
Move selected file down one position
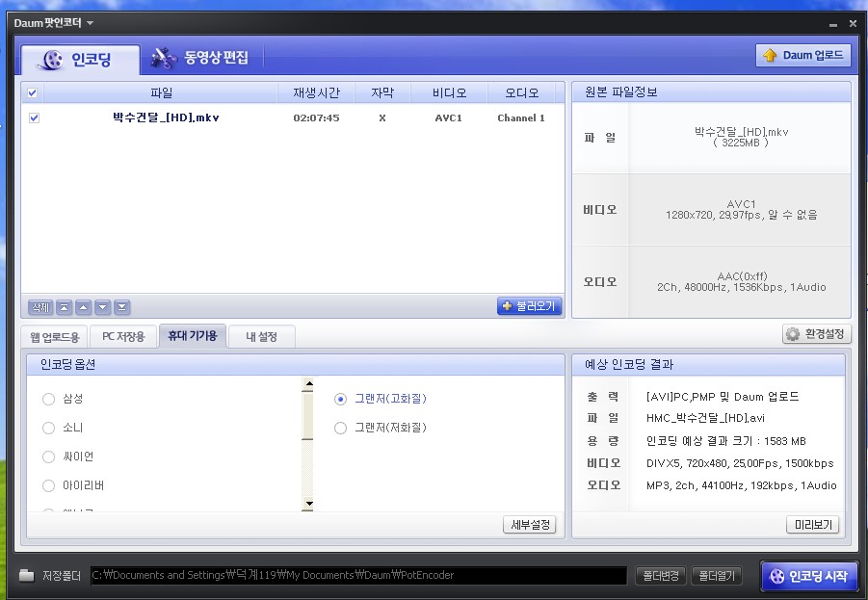(x=103, y=306)
